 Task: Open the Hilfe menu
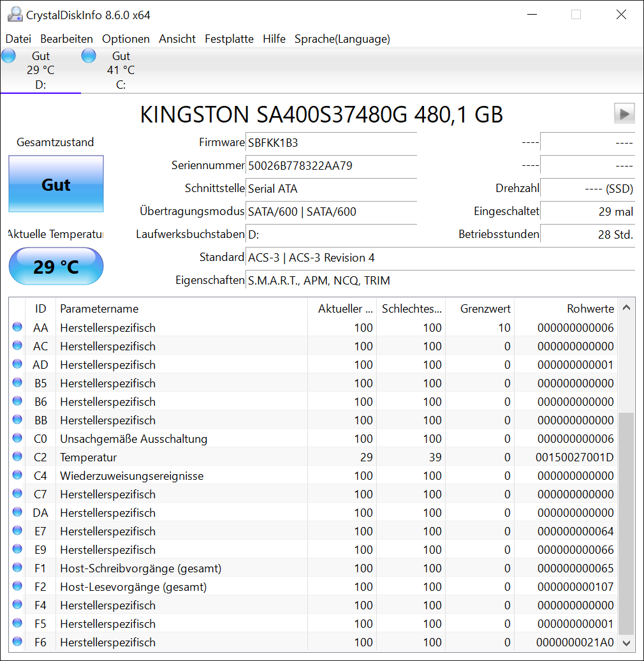pyautogui.click(x=274, y=39)
